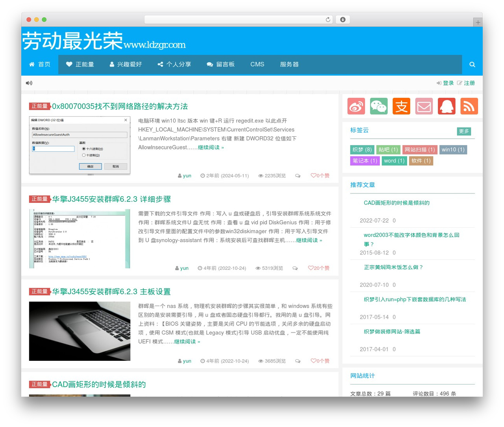The height and width of the screenshot is (427, 504).
Task: Open the WeChat social icon
Action: pyautogui.click(x=379, y=106)
